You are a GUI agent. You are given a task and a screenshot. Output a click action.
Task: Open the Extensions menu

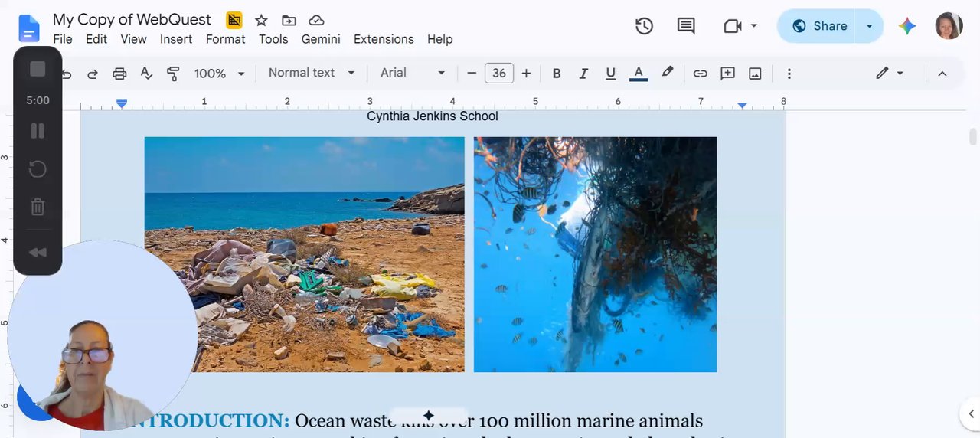(384, 39)
